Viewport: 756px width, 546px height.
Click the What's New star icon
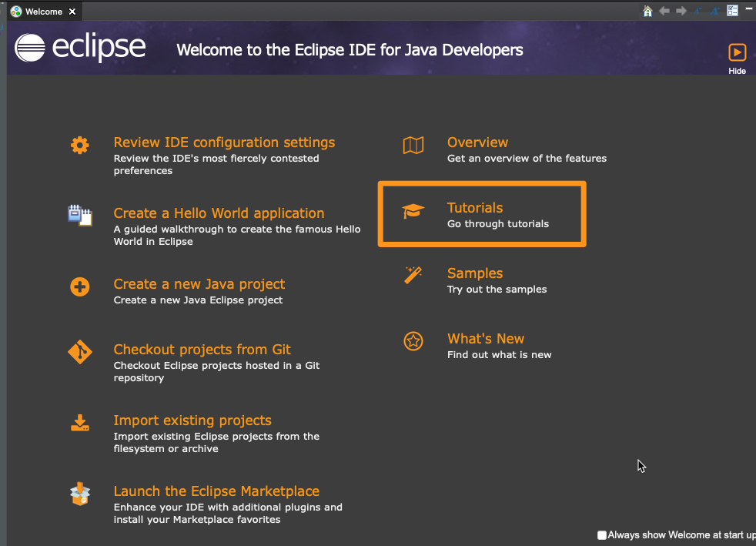[x=413, y=341]
